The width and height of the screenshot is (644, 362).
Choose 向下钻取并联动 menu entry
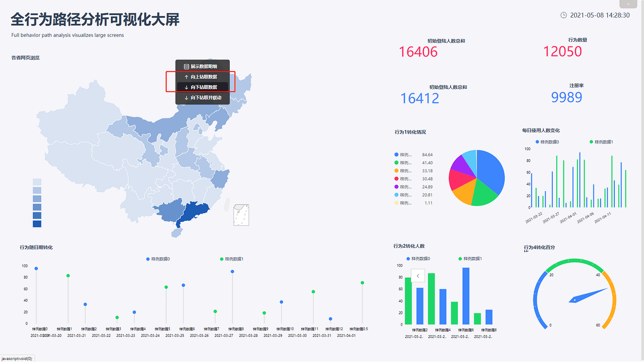[x=203, y=98]
